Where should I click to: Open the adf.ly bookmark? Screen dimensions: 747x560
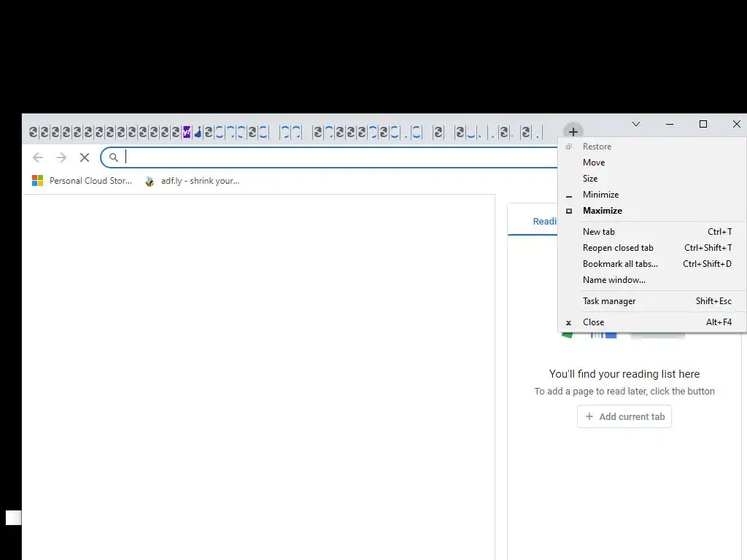[193, 181]
